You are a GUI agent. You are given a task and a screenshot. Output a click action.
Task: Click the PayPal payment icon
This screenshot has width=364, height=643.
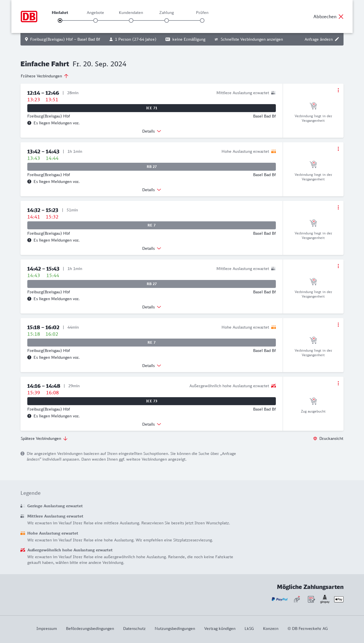tap(280, 599)
